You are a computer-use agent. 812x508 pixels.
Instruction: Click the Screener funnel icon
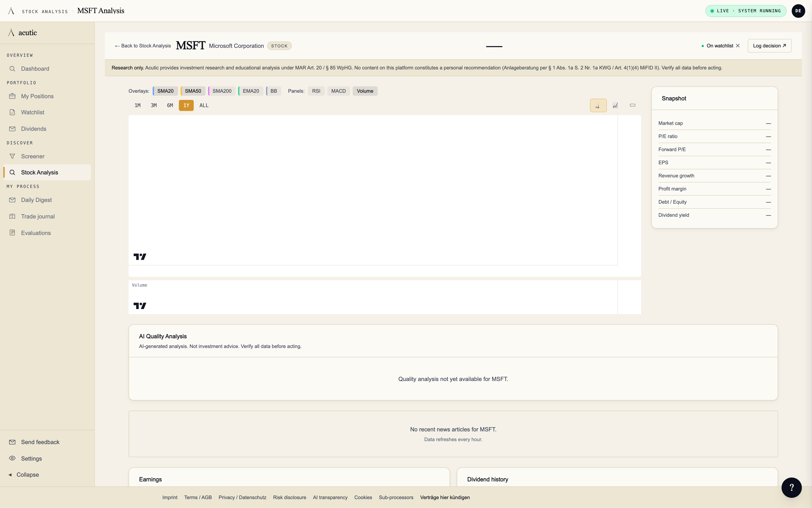point(12,156)
